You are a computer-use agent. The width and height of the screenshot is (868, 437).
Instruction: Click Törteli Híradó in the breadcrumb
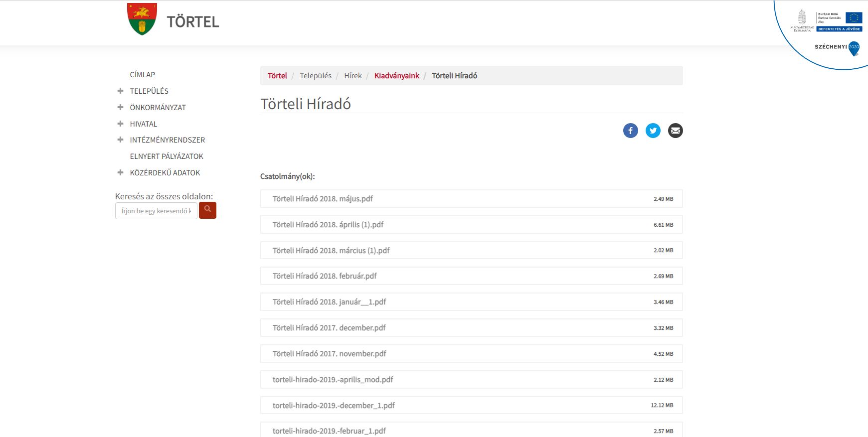coord(455,76)
